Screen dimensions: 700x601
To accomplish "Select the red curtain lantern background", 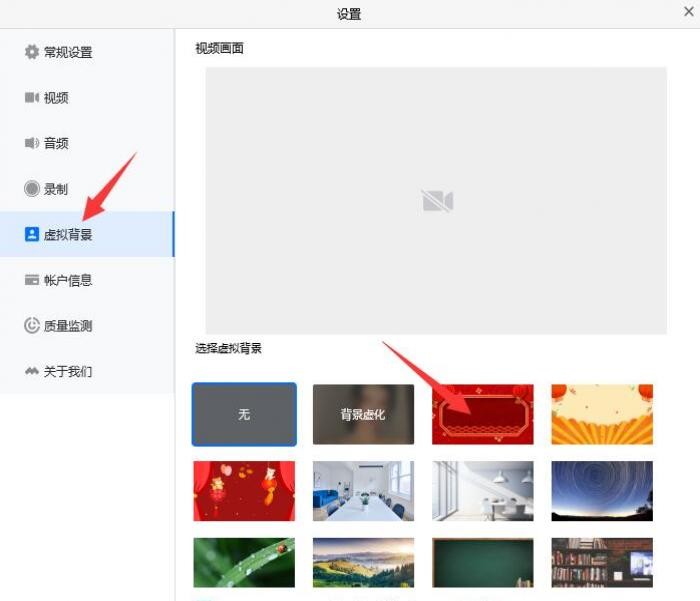I will 244,491.
